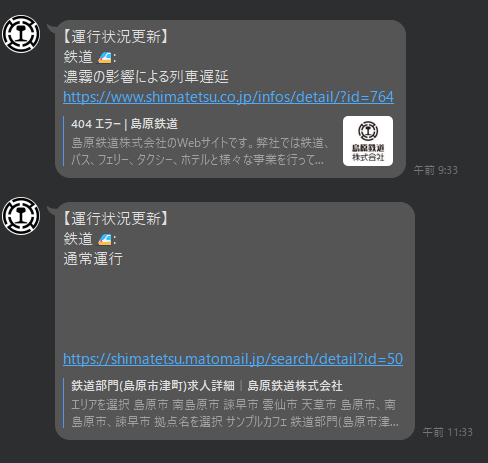Click the second 【運行状況更新】 heading
This screenshot has width=488, height=463.
116,219
